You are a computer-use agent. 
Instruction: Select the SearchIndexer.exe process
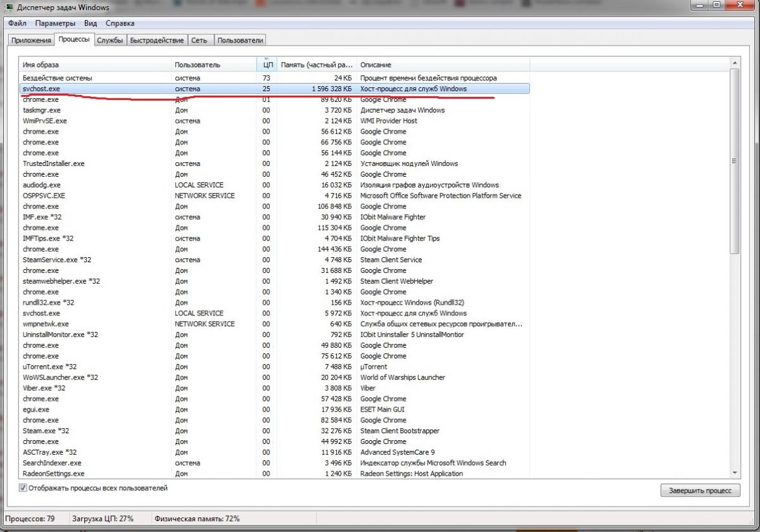point(275,463)
